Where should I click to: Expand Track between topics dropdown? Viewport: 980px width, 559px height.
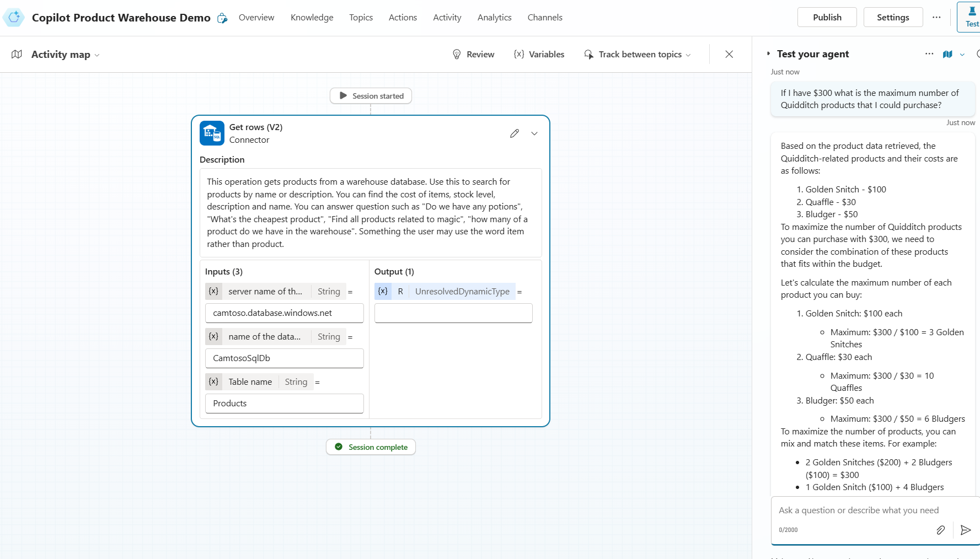(688, 55)
